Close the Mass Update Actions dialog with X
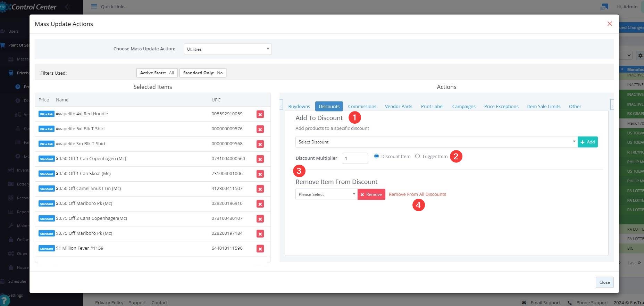This screenshot has height=306, width=644. (610, 24)
